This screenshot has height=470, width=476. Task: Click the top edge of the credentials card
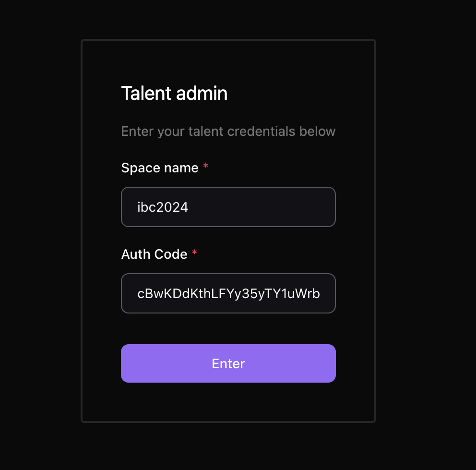pyautogui.click(x=228, y=40)
